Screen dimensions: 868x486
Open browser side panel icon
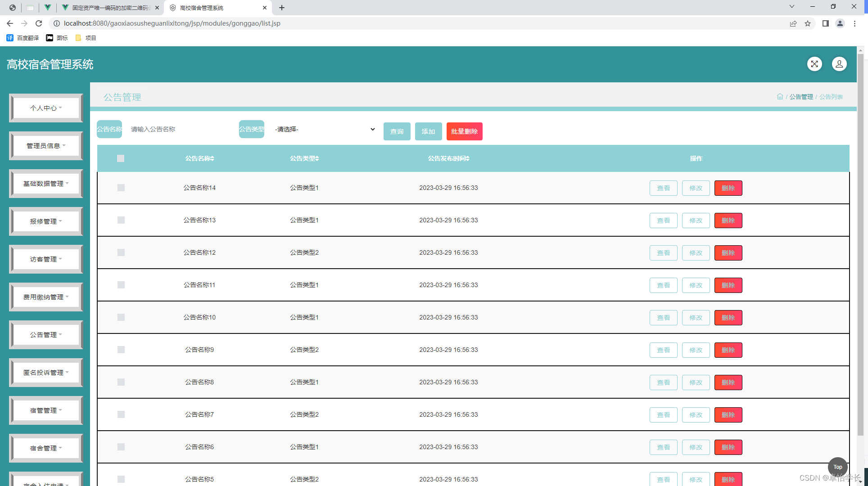coord(825,23)
